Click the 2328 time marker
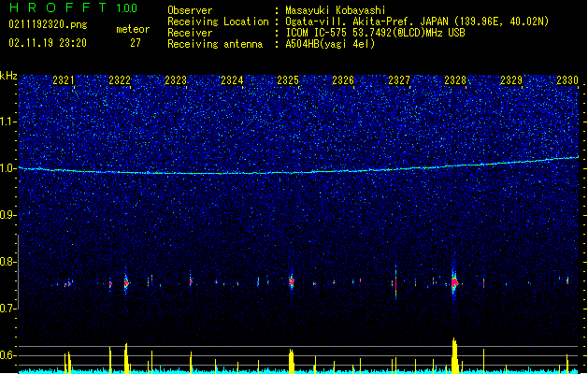 coord(455,80)
